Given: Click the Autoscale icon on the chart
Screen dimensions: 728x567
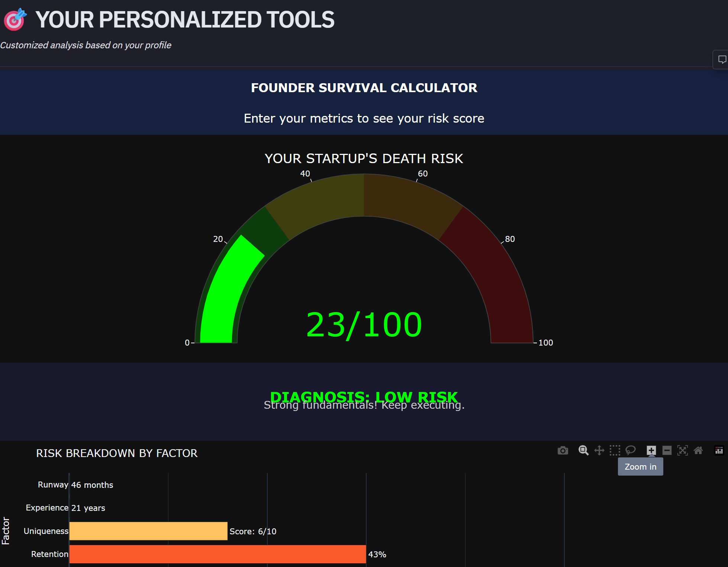Looking at the screenshot, I should 683,451.
